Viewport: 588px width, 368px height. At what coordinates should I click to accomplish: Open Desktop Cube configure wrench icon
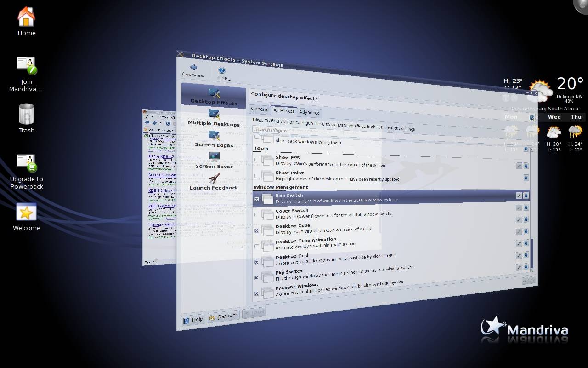[519, 219]
